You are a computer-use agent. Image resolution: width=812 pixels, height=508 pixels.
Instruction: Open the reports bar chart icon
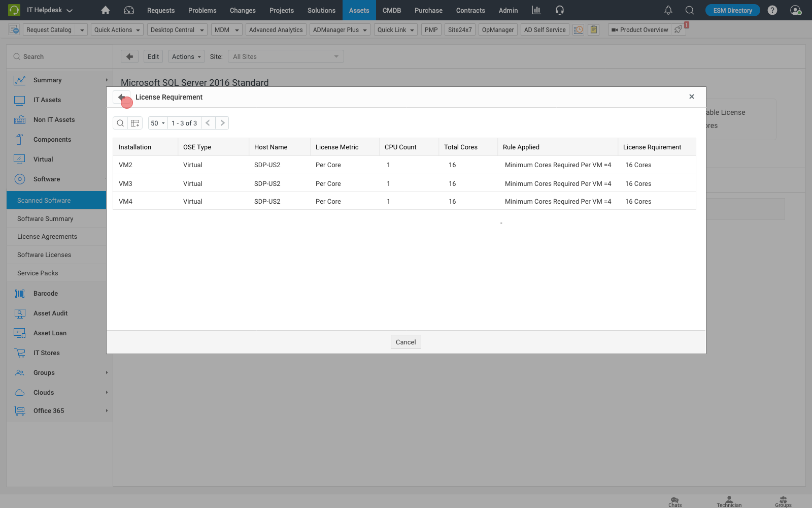pos(536,10)
